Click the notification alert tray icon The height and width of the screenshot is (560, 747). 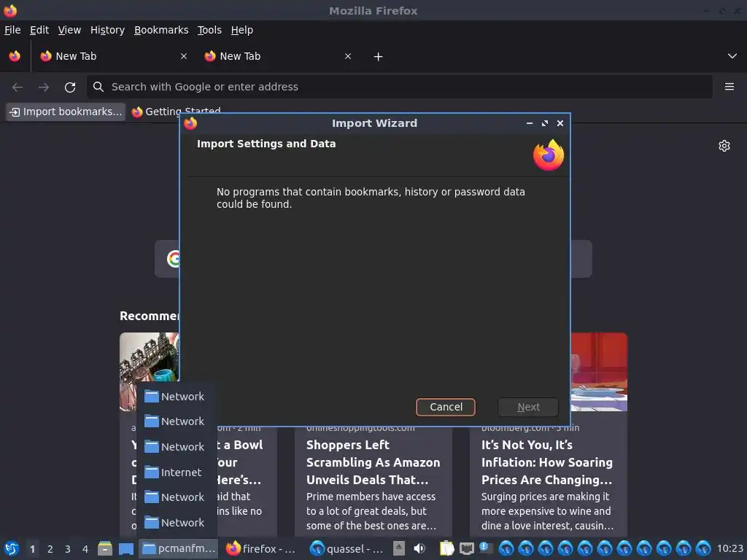click(486, 548)
